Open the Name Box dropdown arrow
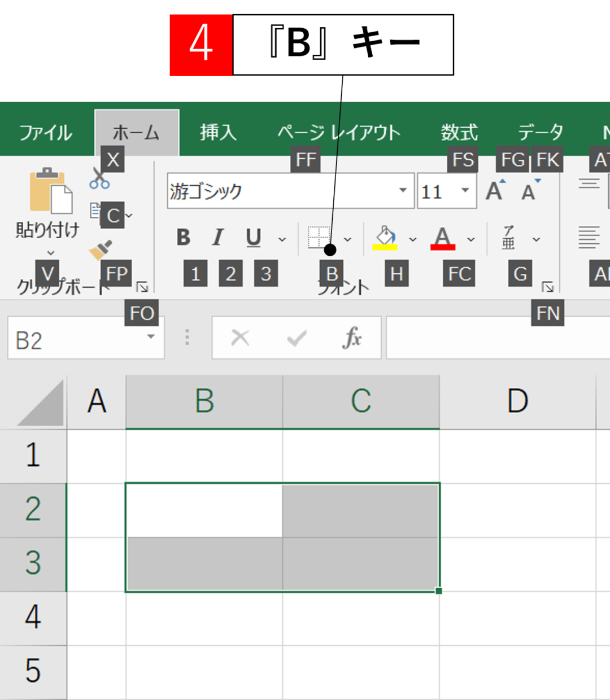This screenshot has height=700, width=610. [x=151, y=337]
